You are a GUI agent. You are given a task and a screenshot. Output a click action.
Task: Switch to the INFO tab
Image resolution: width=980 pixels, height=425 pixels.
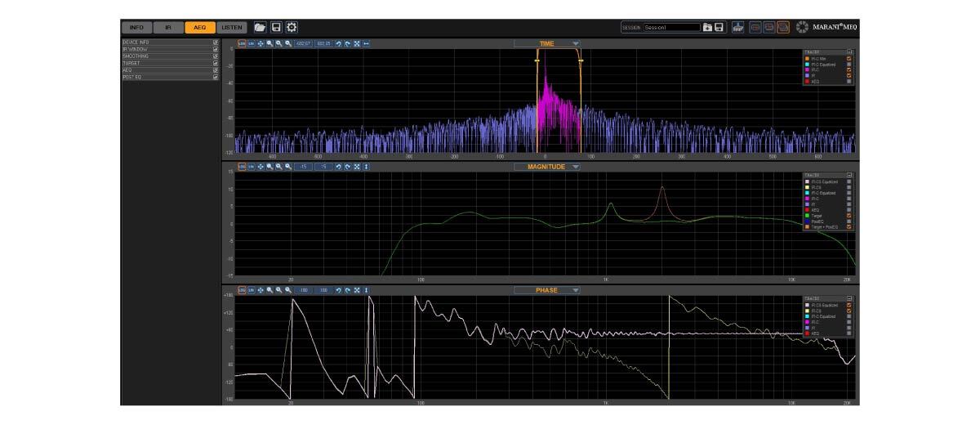tap(136, 27)
